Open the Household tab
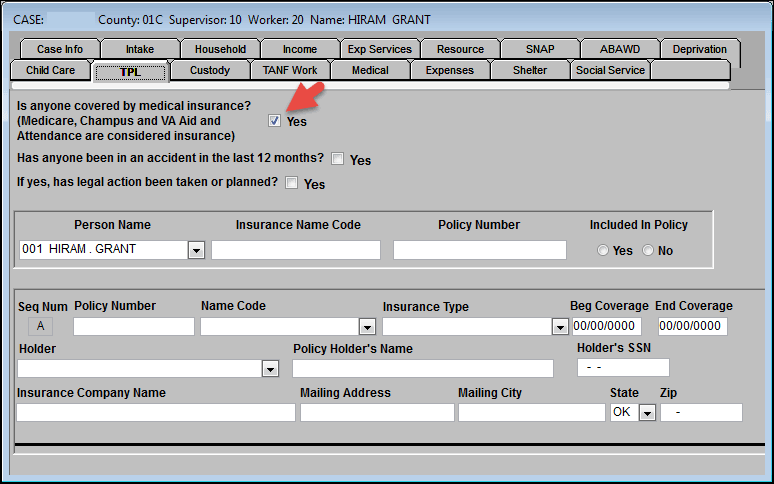 (x=220, y=49)
